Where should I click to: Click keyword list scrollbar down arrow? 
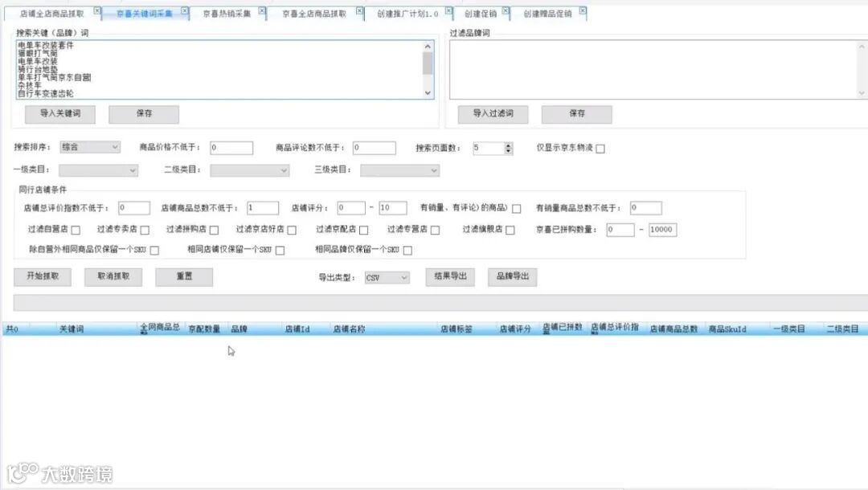coord(428,93)
